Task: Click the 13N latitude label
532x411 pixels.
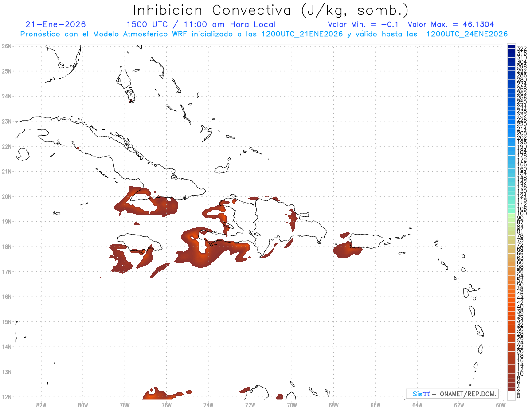Action: [6, 372]
